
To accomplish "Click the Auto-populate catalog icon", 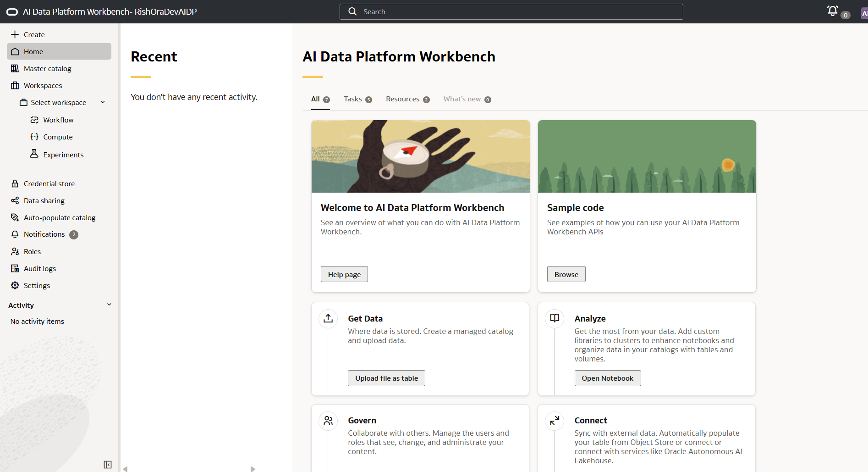I will point(15,217).
